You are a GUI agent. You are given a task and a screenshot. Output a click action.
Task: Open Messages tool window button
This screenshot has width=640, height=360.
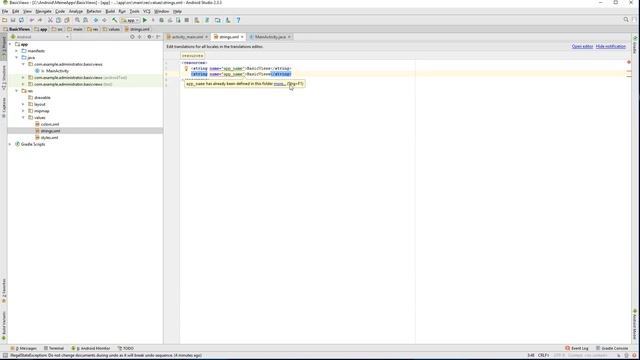24,348
